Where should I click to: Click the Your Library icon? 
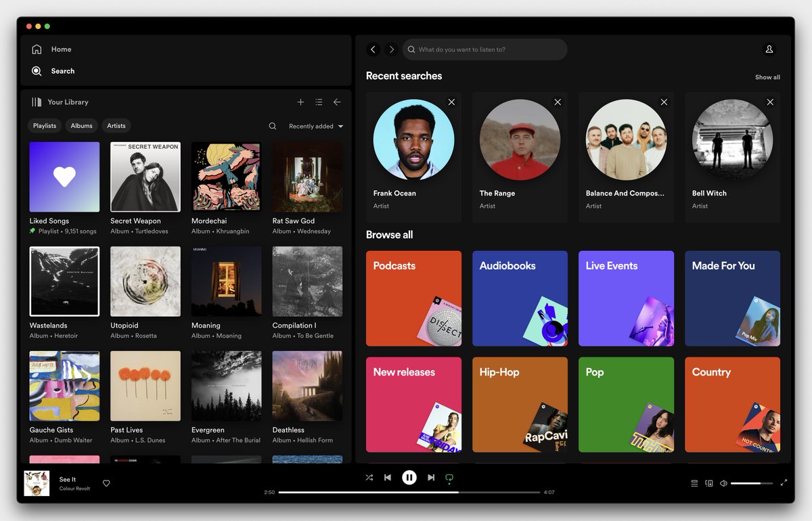(x=37, y=102)
